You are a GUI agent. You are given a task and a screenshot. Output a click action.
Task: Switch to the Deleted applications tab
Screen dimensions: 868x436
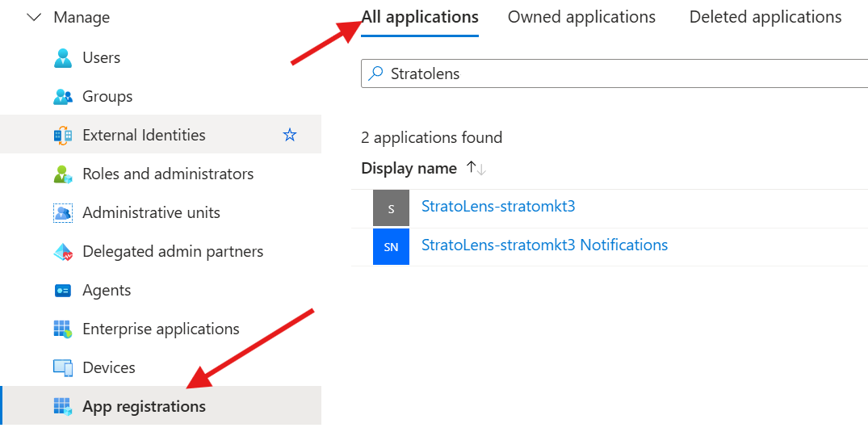(765, 17)
